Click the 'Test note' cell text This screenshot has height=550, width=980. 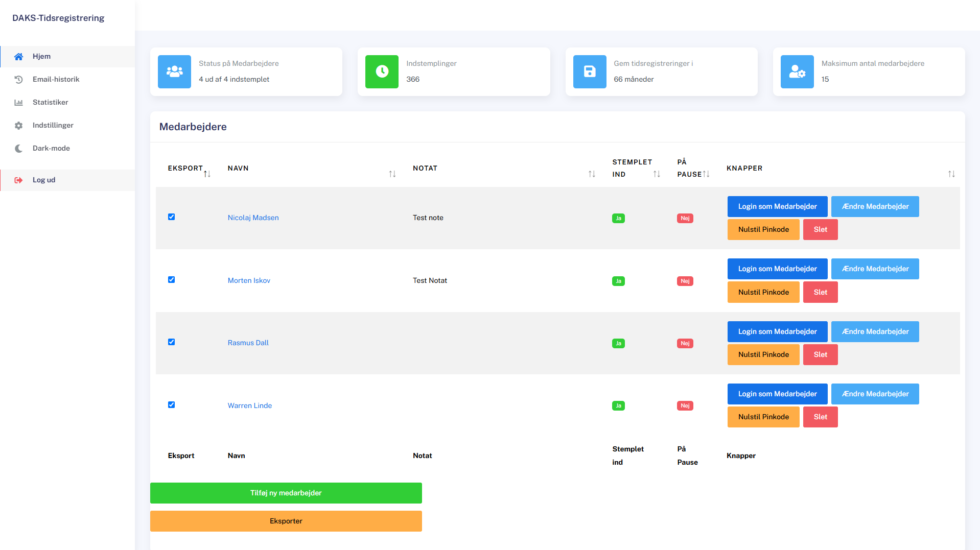(x=428, y=218)
